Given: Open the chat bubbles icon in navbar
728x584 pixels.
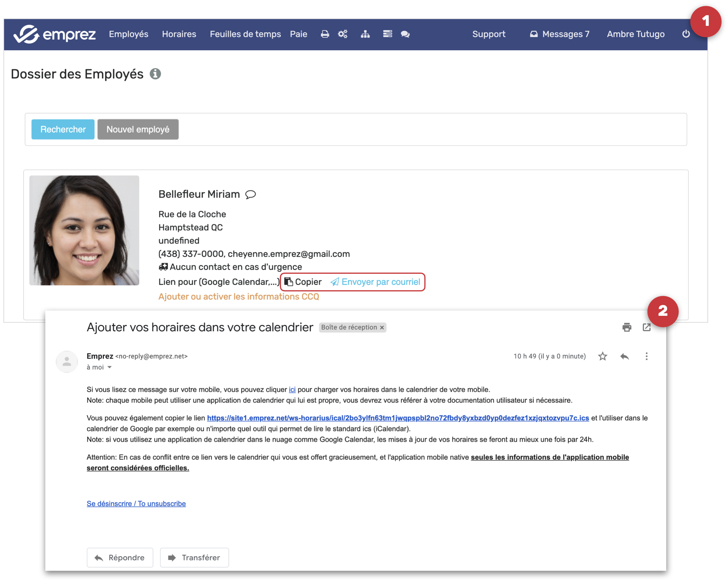Looking at the screenshot, I should click(x=405, y=34).
